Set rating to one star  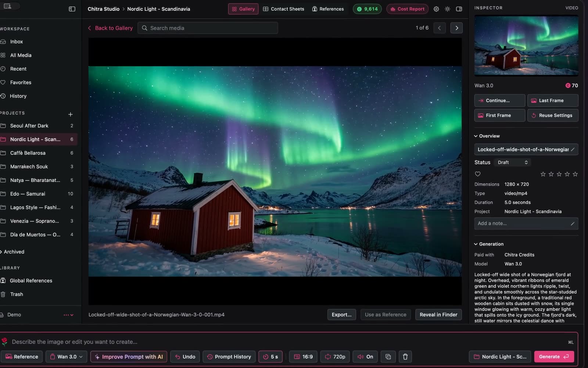543,174
